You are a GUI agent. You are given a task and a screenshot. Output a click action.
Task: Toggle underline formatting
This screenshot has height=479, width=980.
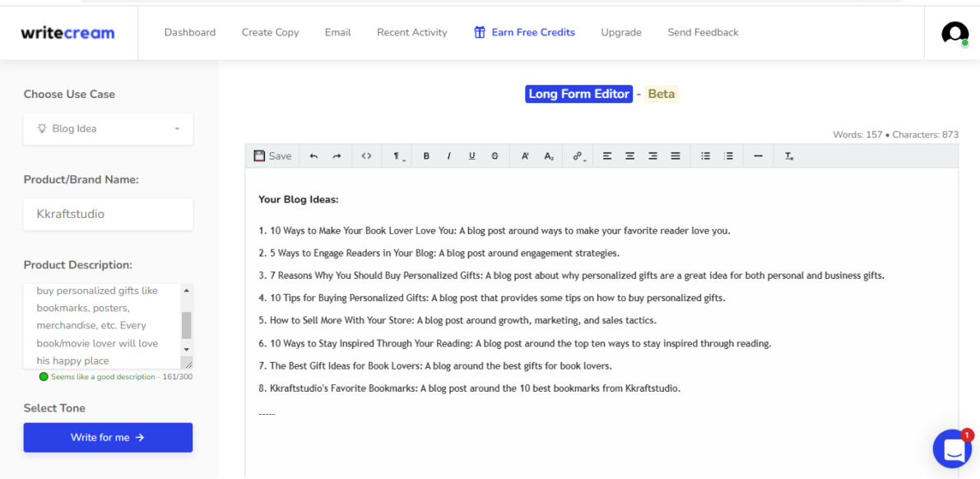[x=471, y=156]
